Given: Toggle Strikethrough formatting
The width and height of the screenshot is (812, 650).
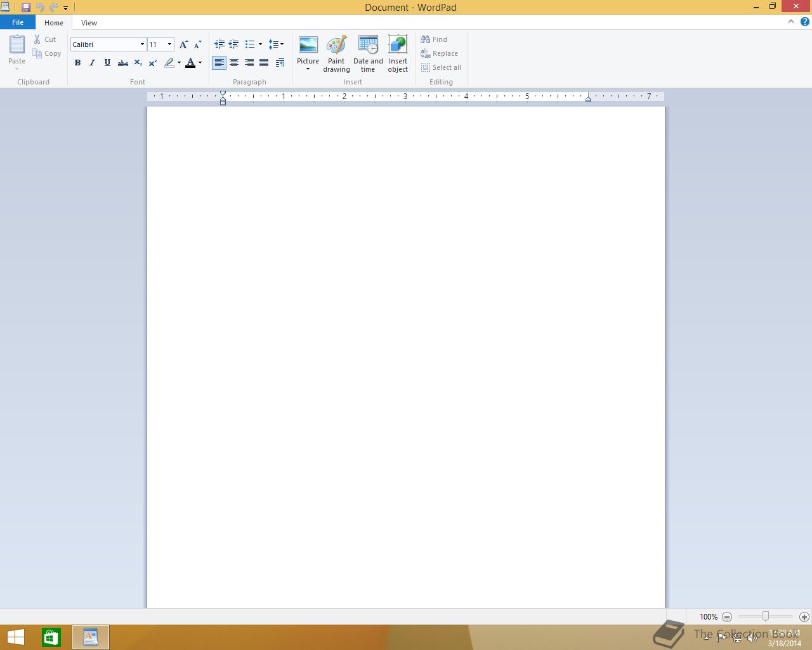Looking at the screenshot, I should (x=123, y=63).
